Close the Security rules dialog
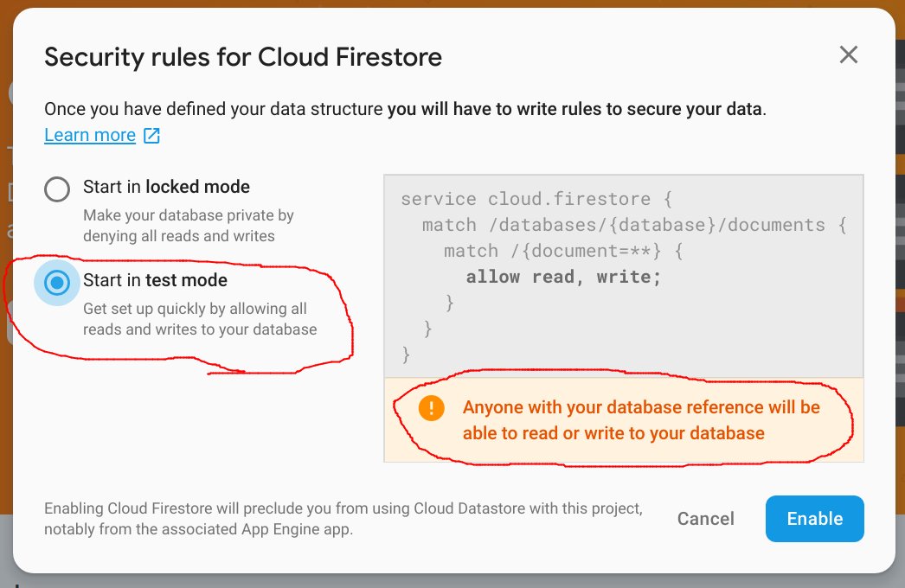The width and height of the screenshot is (905, 588). pyautogui.click(x=849, y=55)
